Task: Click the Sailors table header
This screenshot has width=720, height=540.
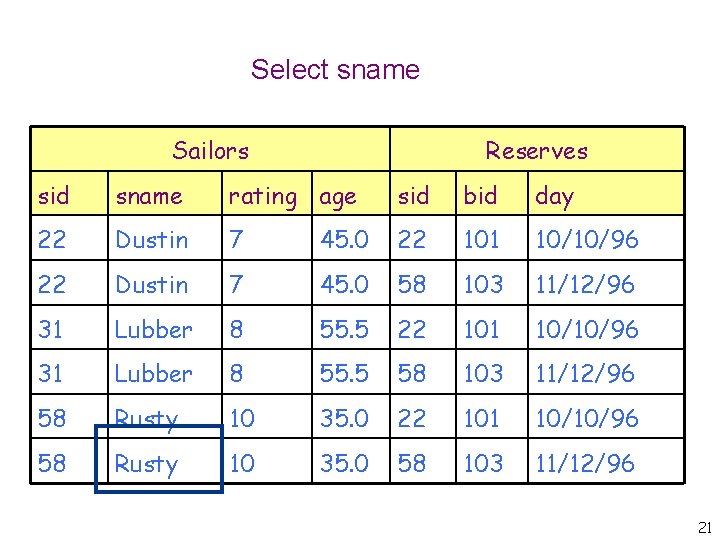Action: tap(210, 151)
